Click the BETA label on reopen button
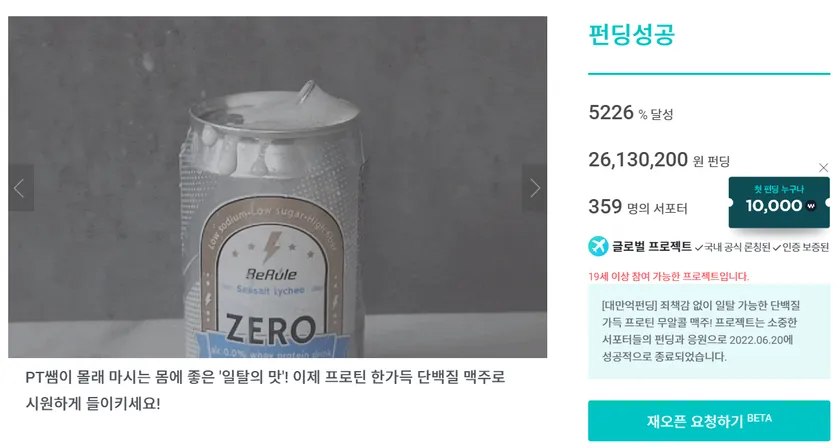The width and height of the screenshot is (840, 448). (x=759, y=418)
